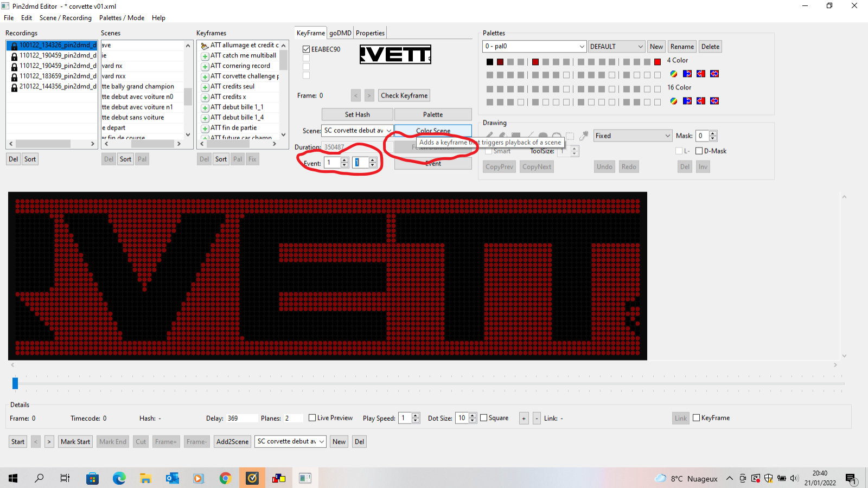
Task: Open the Palettes / Mode menu
Action: [x=122, y=18]
